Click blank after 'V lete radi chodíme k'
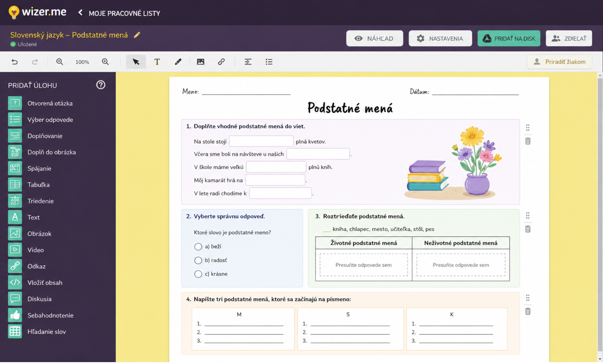603x364 pixels. pyautogui.click(x=280, y=194)
